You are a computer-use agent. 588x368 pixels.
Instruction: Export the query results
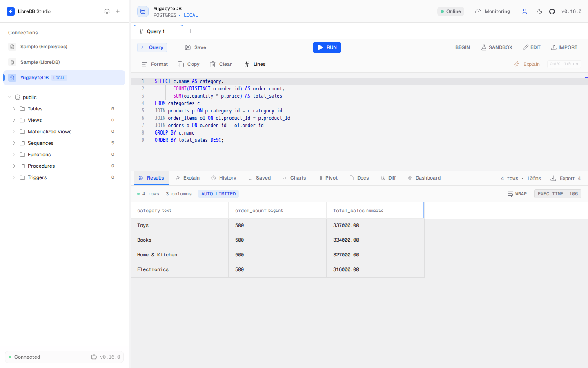(566, 178)
